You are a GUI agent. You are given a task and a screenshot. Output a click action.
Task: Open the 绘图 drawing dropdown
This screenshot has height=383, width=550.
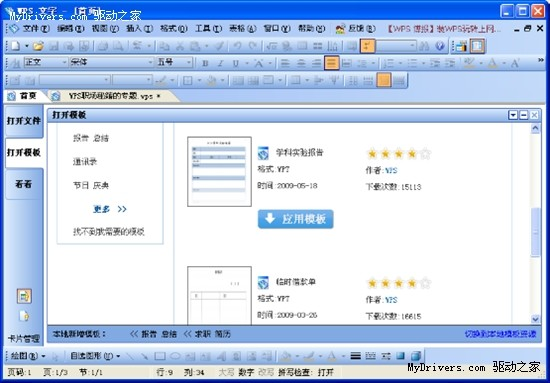28,356
